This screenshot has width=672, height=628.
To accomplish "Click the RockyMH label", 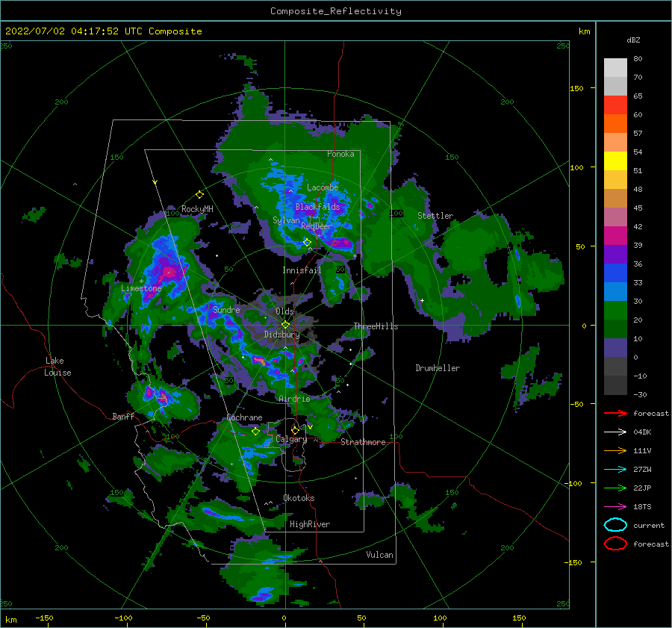I will click(197, 209).
